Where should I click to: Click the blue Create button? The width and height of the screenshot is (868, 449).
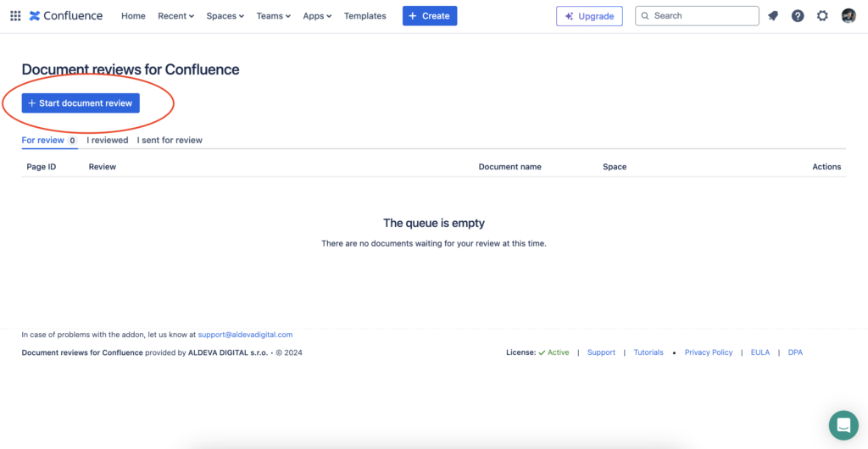[x=430, y=16]
